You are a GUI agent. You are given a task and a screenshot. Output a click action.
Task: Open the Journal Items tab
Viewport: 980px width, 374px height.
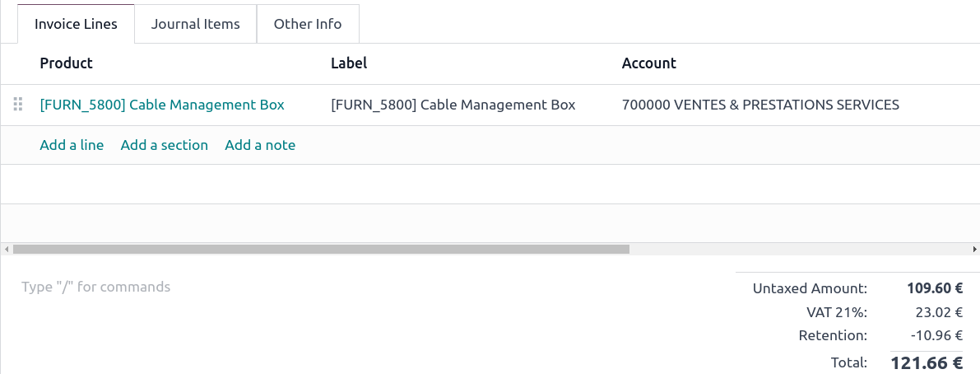[x=196, y=24]
